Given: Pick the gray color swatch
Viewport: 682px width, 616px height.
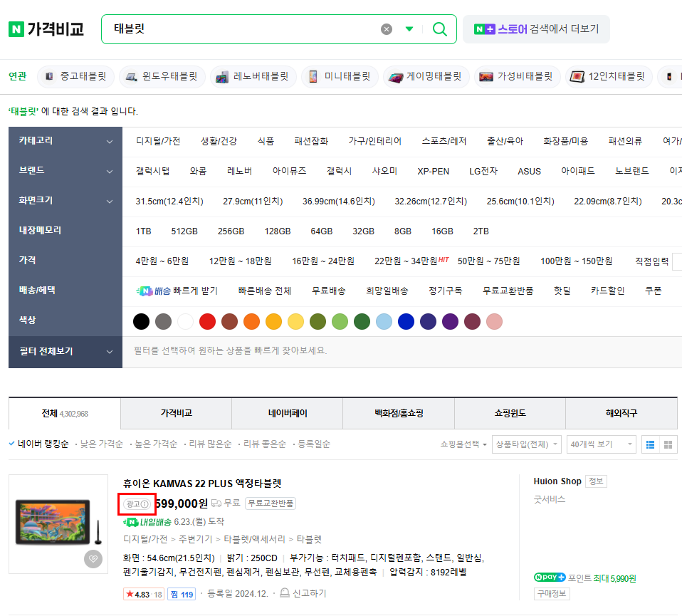Looking at the screenshot, I should tap(163, 321).
